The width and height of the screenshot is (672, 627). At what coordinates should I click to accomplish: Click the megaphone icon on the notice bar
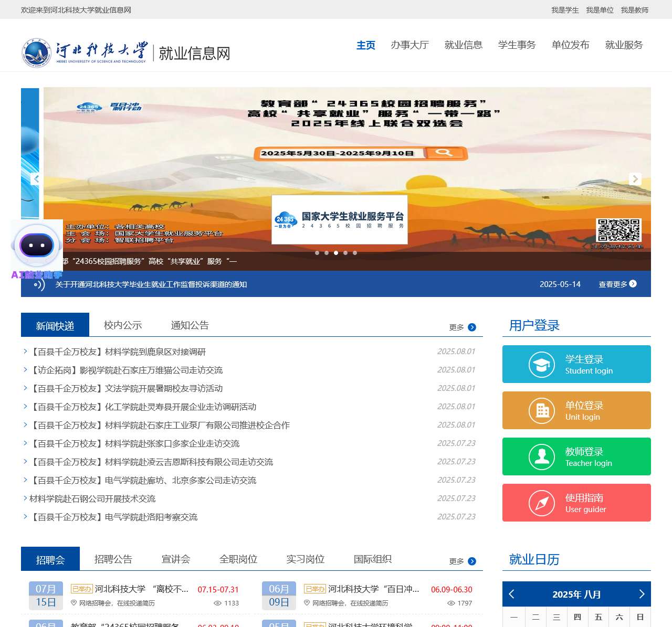(39, 284)
